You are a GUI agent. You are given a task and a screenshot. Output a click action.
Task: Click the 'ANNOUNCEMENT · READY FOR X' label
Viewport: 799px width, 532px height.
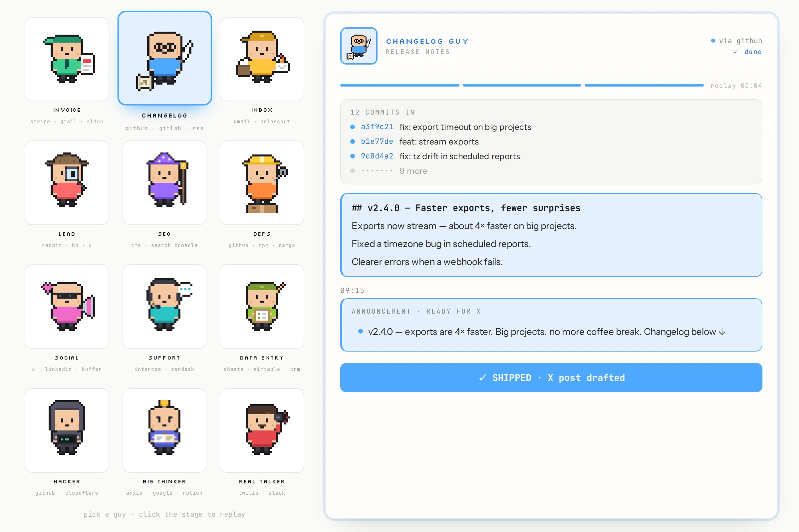tap(416, 311)
